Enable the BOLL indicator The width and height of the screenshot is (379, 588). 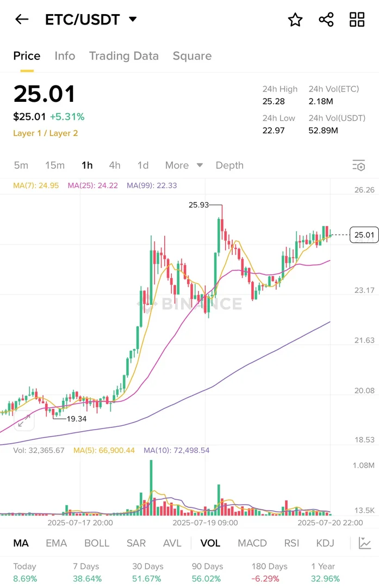click(x=97, y=543)
